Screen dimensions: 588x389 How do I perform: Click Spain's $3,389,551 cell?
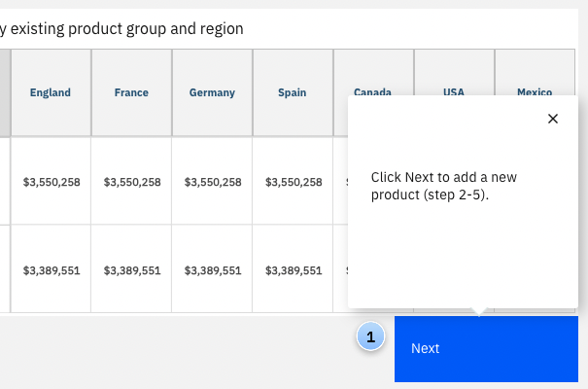pyautogui.click(x=293, y=270)
